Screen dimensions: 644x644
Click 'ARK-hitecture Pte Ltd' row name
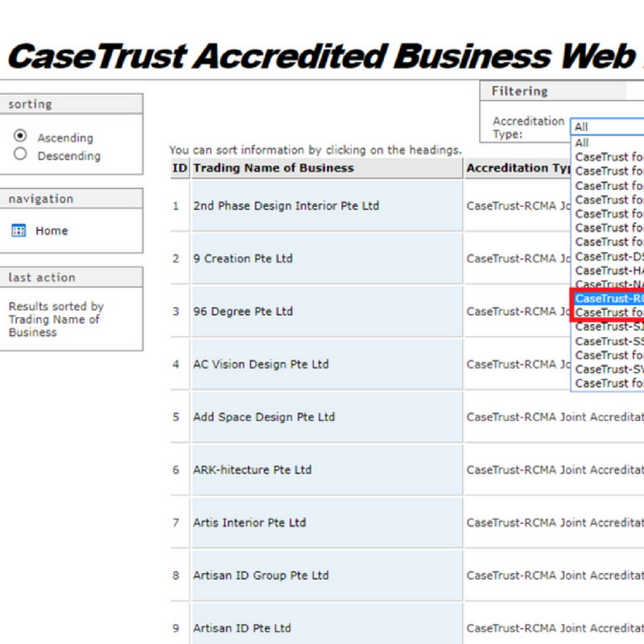pyautogui.click(x=252, y=470)
